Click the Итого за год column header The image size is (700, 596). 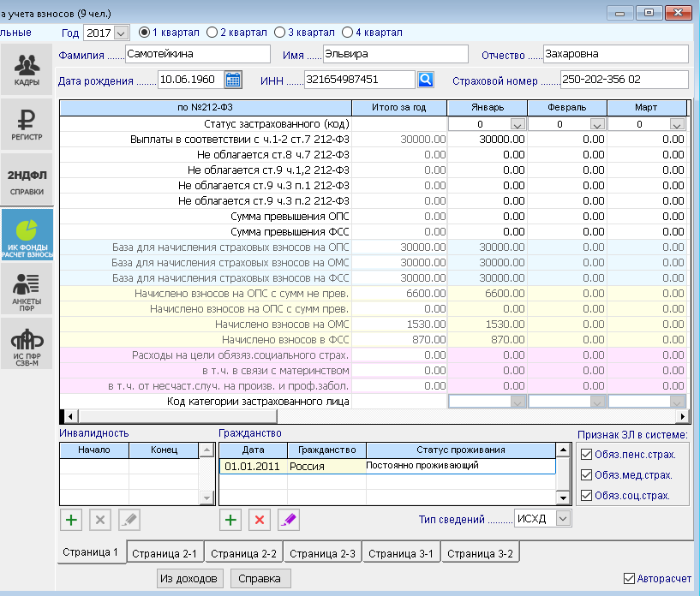coord(399,108)
